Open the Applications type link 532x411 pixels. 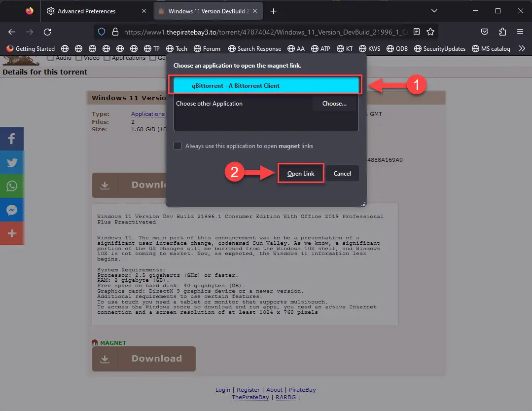[x=148, y=114]
